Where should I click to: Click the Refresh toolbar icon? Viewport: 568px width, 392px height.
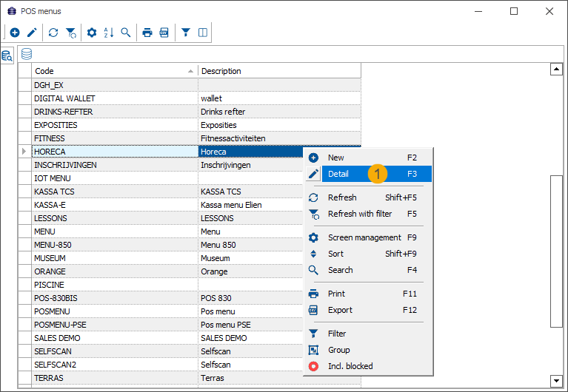point(53,33)
